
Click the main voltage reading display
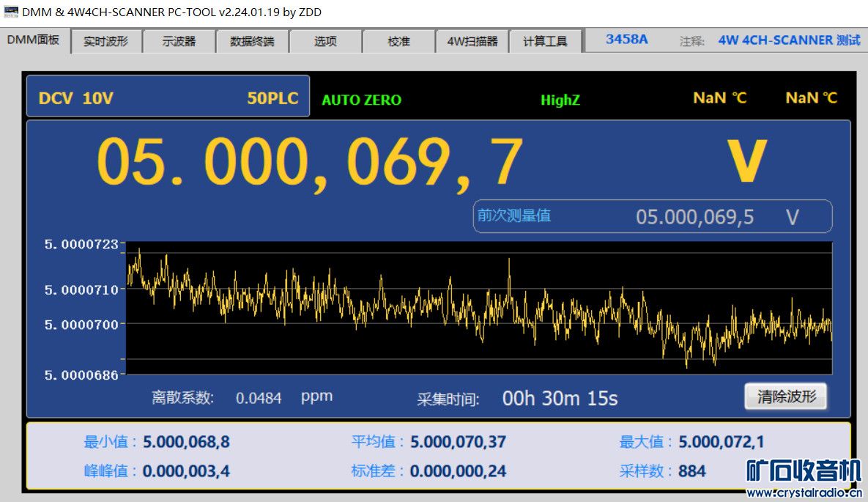point(310,163)
